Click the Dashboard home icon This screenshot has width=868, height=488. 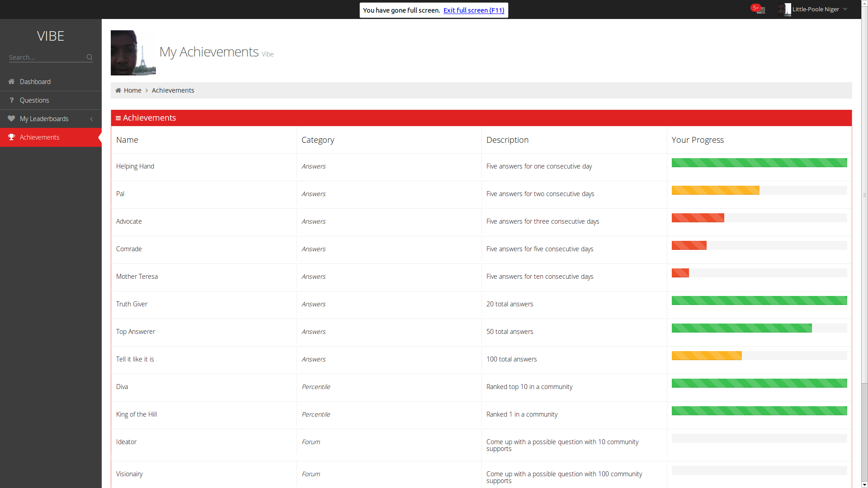(11, 82)
